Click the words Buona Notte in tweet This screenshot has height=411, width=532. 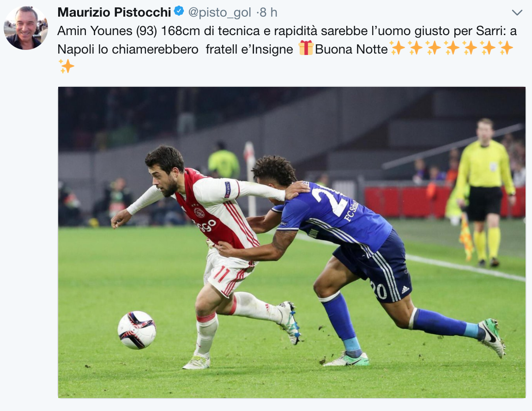(351, 49)
